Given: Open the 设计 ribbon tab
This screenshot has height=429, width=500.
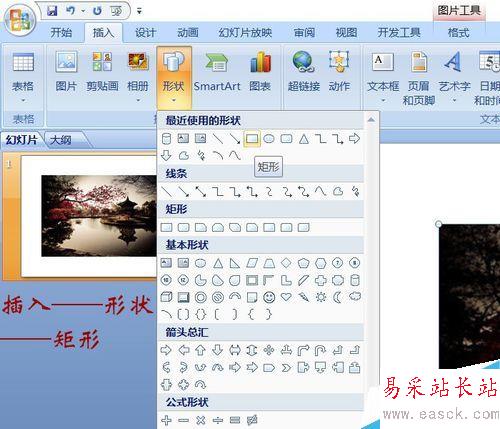Looking at the screenshot, I should (145, 33).
